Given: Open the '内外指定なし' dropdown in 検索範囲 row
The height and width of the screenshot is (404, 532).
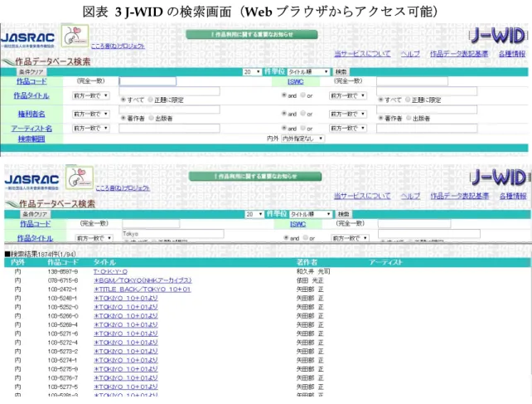Looking at the screenshot, I should point(302,139).
